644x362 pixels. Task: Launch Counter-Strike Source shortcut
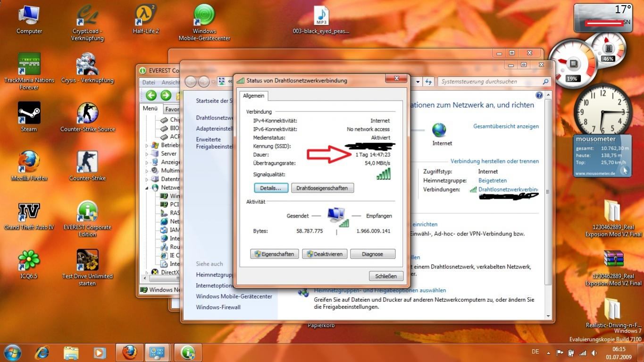[x=87, y=118]
